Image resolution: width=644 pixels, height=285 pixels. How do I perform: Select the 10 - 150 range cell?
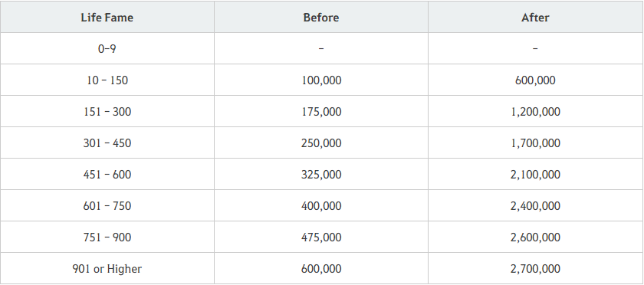pyautogui.click(x=107, y=80)
